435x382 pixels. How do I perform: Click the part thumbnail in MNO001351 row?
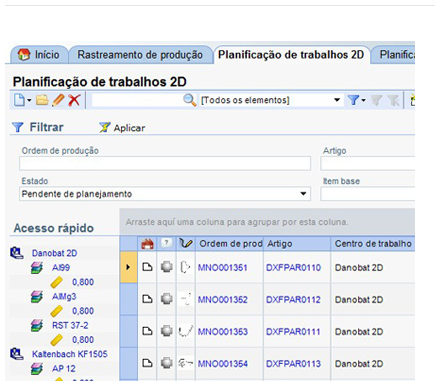[186, 267]
